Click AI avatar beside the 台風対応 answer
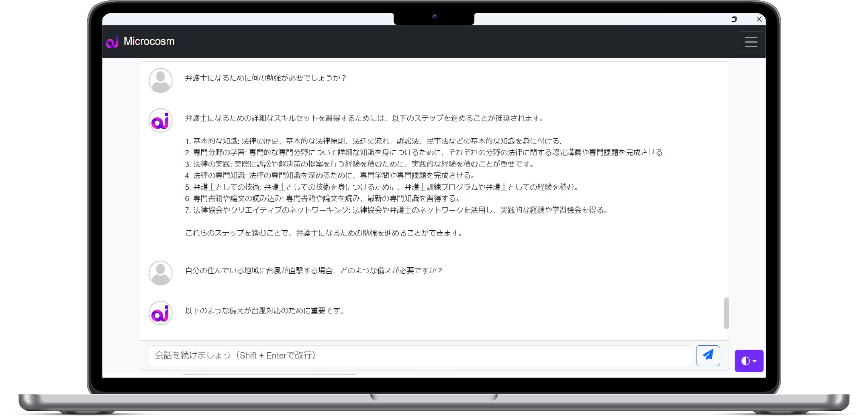 pos(161,313)
